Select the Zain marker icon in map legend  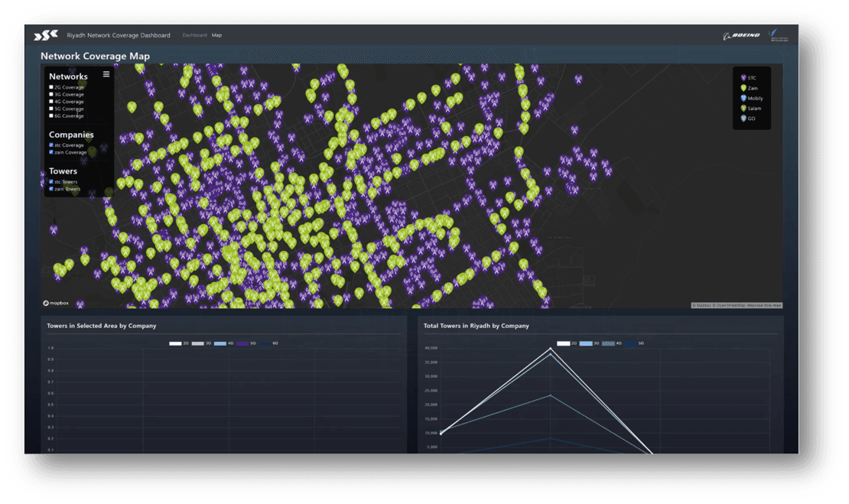coord(742,87)
